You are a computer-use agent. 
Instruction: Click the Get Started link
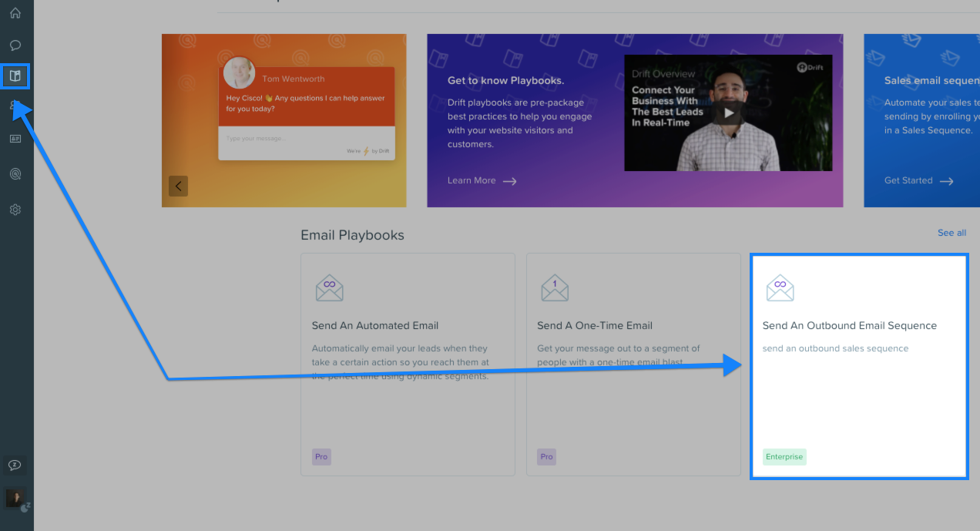pyautogui.click(x=918, y=180)
